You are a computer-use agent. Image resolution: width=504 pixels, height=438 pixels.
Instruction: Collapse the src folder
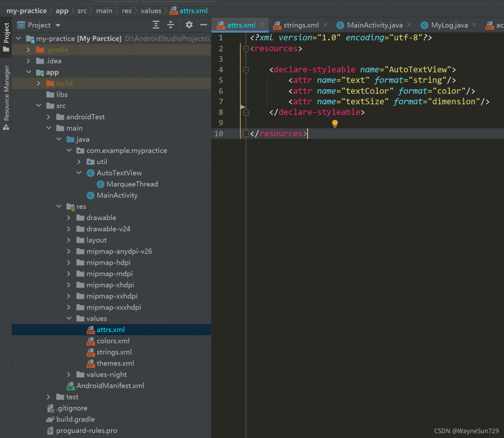(39, 105)
